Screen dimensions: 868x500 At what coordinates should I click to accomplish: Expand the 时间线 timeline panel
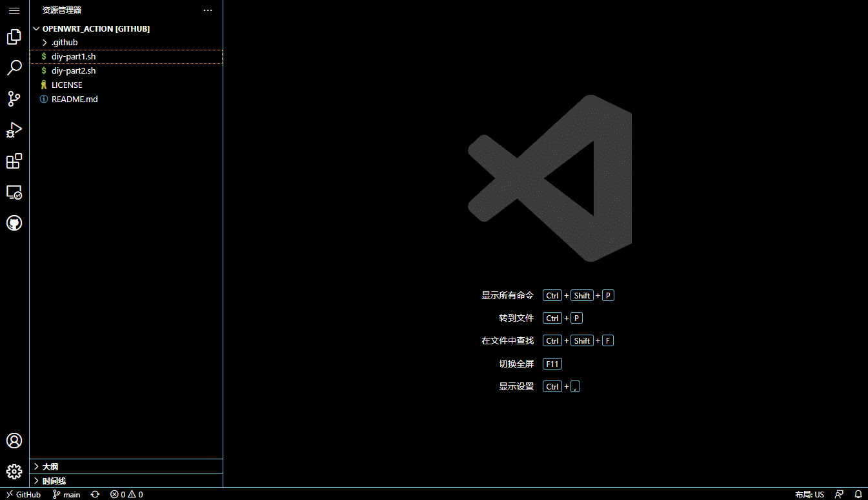pyautogui.click(x=126, y=481)
